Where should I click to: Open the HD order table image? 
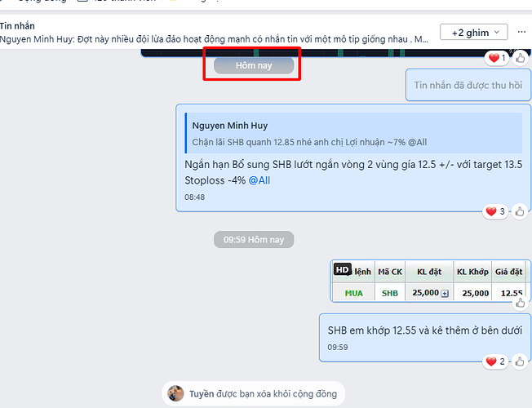[x=430, y=281]
